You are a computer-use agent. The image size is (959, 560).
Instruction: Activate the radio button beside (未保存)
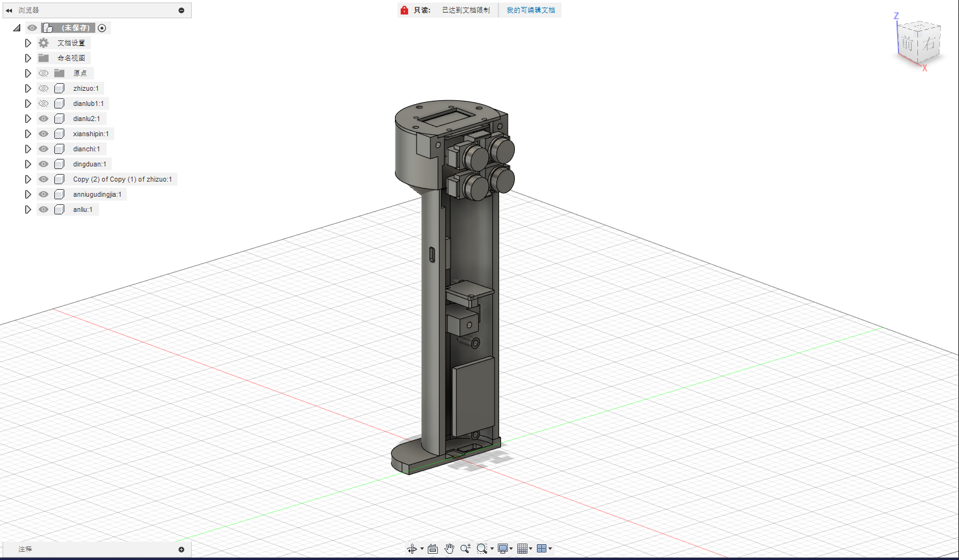click(x=102, y=28)
